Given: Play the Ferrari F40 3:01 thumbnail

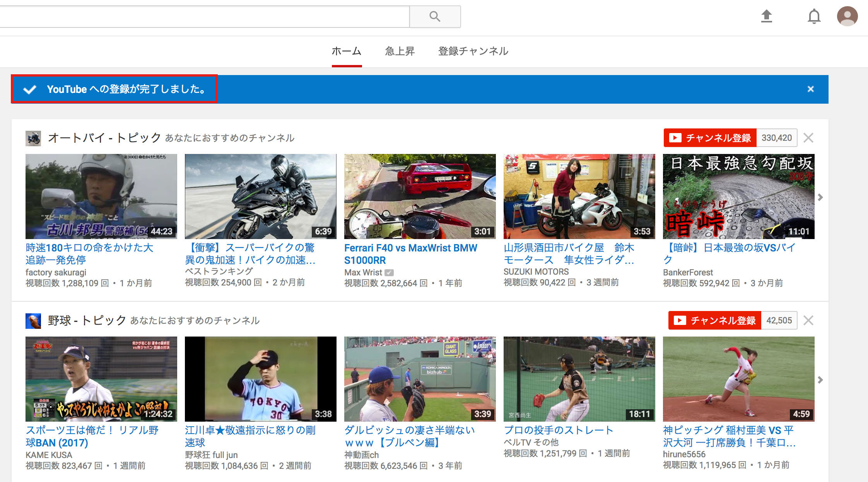Looking at the screenshot, I should (420, 197).
